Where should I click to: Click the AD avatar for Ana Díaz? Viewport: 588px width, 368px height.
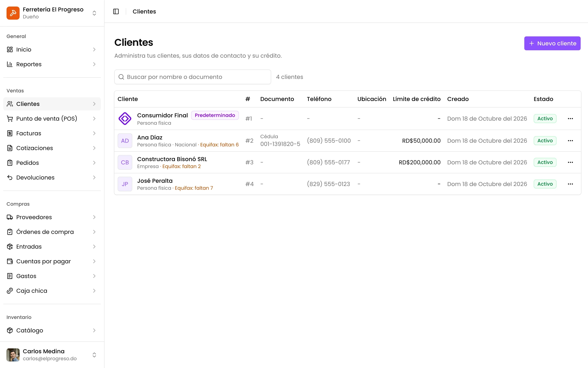[125, 141]
